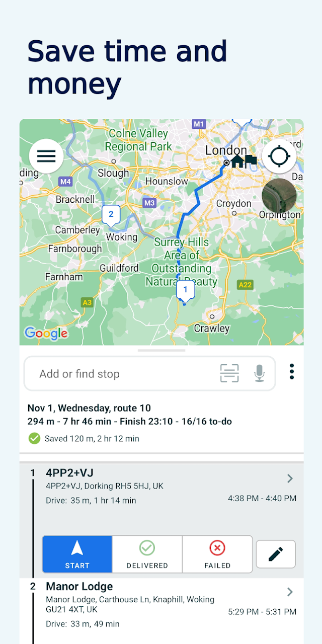The image size is (322, 644).
Task: Expand the 4PP2+VJ stop details chevron
Action: [x=290, y=478]
